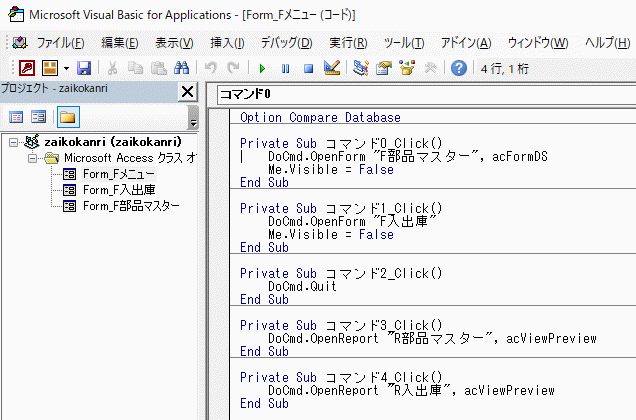Click Option Compare Database line
Image resolution: width=636 pixels, height=420 pixels.
pyautogui.click(x=320, y=117)
